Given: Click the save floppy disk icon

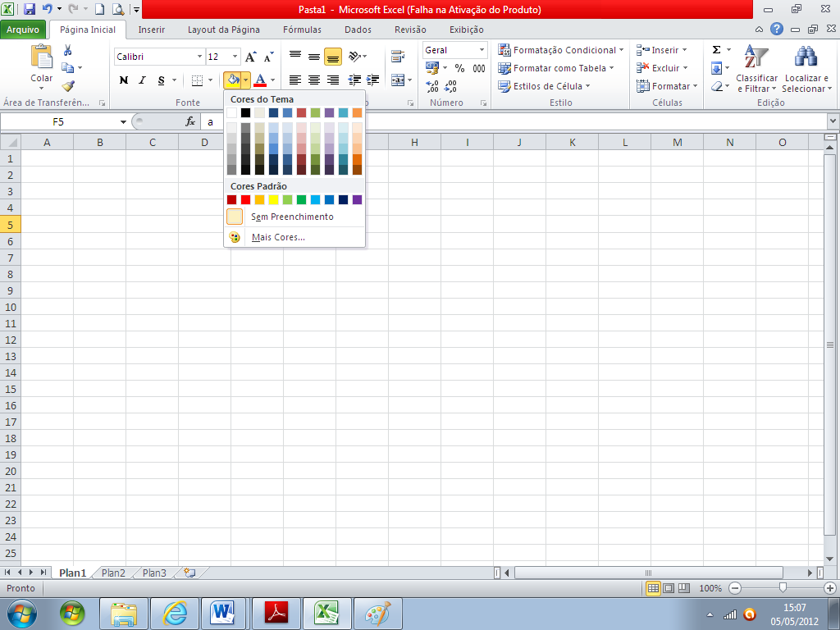Looking at the screenshot, I should 30,9.
